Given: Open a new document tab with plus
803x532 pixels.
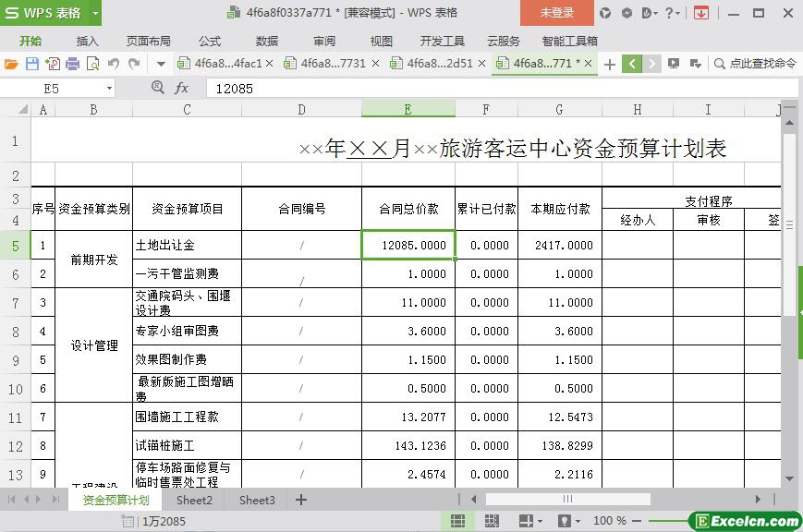Looking at the screenshot, I should tap(610, 64).
